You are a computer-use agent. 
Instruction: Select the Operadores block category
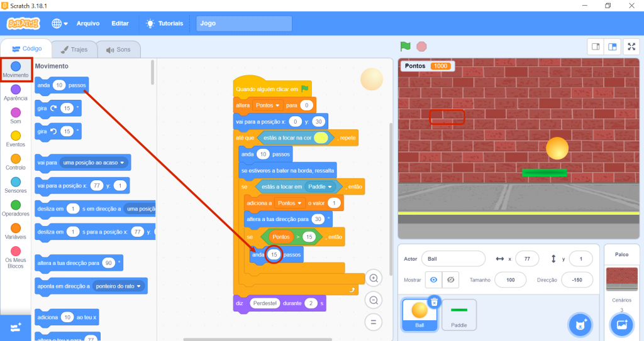pos(16,208)
